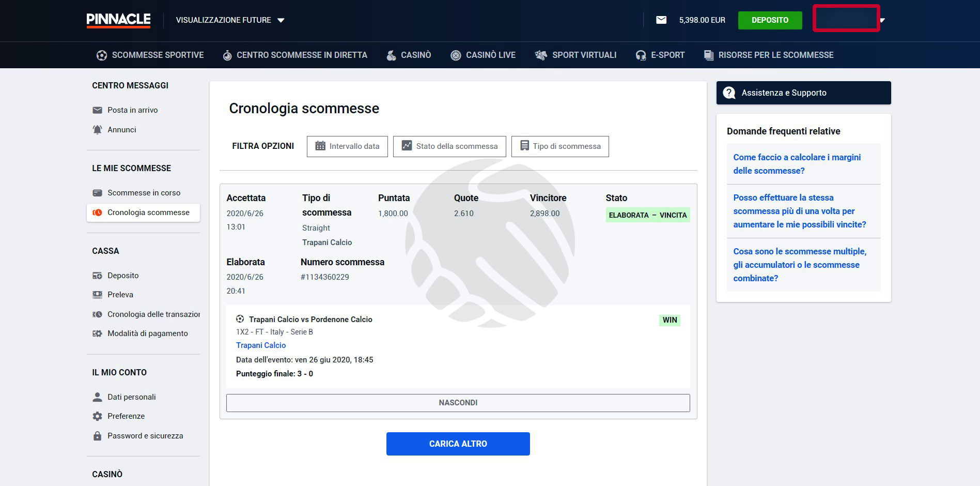Image resolution: width=980 pixels, height=486 pixels.
Task: Click the Pinnacle logo
Action: (x=118, y=20)
